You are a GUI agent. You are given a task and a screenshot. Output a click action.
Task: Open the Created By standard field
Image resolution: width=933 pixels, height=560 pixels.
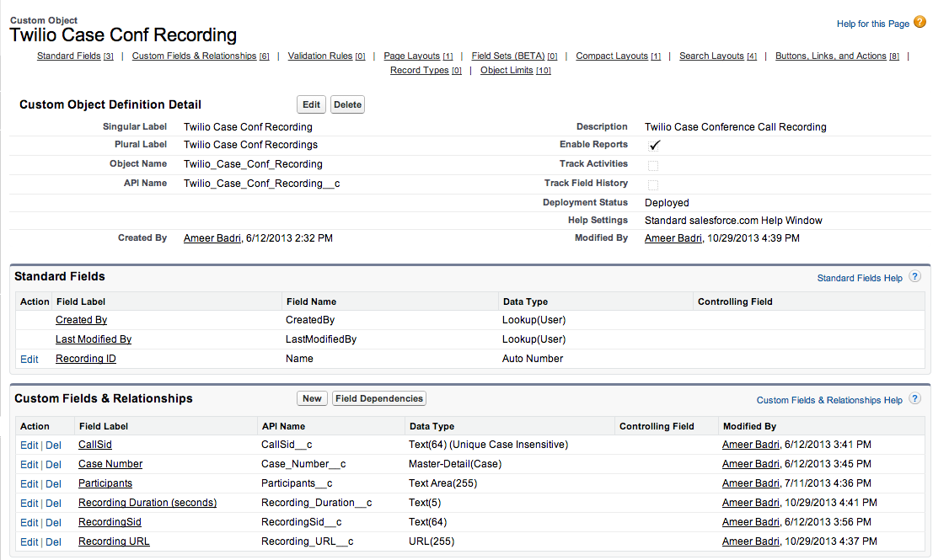coord(82,320)
